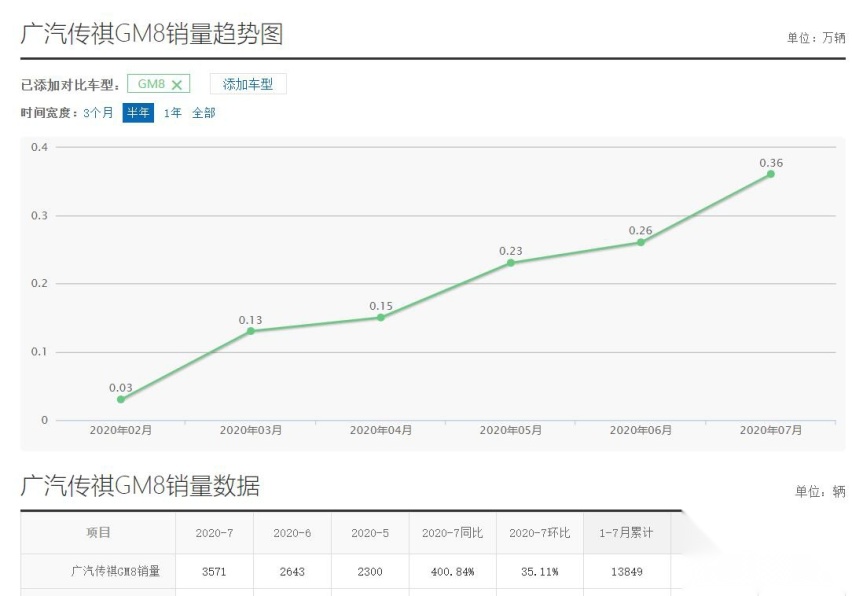Image resolution: width=852 pixels, height=596 pixels.
Task: Click the 添加车型 button
Action: pyautogui.click(x=248, y=84)
